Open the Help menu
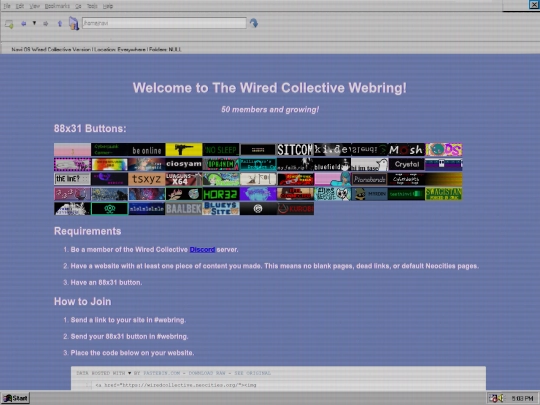The height and width of the screenshot is (405, 540). (x=108, y=6)
